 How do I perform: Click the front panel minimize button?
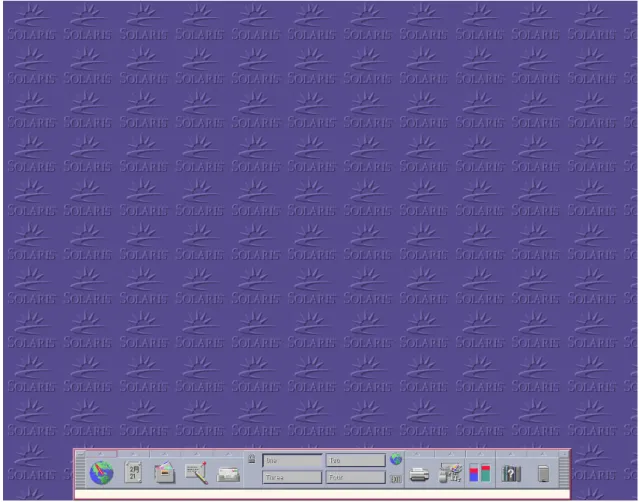coord(564,454)
